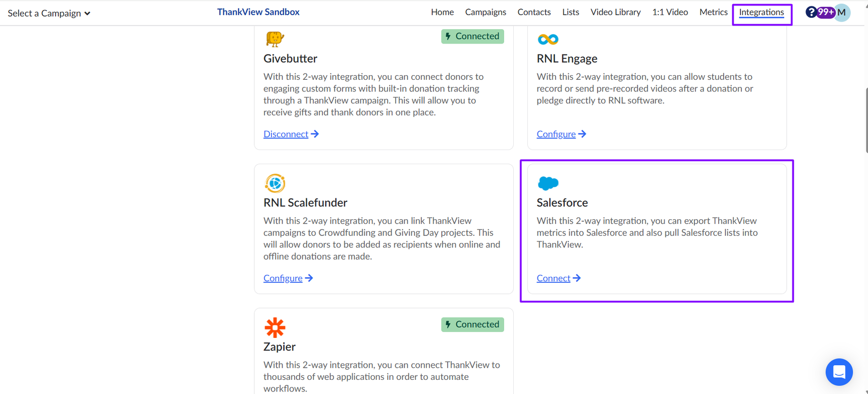Image resolution: width=868 pixels, height=394 pixels.
Task: Click Configure link under RNL Engage
Action: (x=556, y=134)
